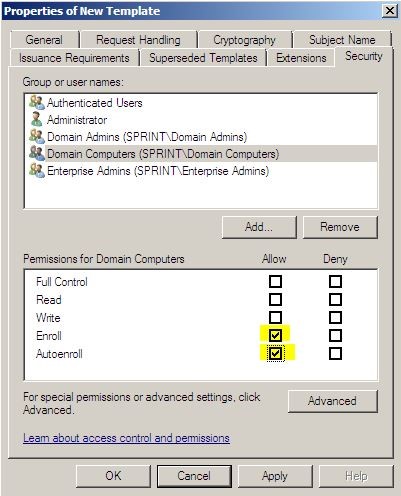Uncheck Allow for Enroll permission
The height and width of the screenshot is (496, 401).
point(275,335)
